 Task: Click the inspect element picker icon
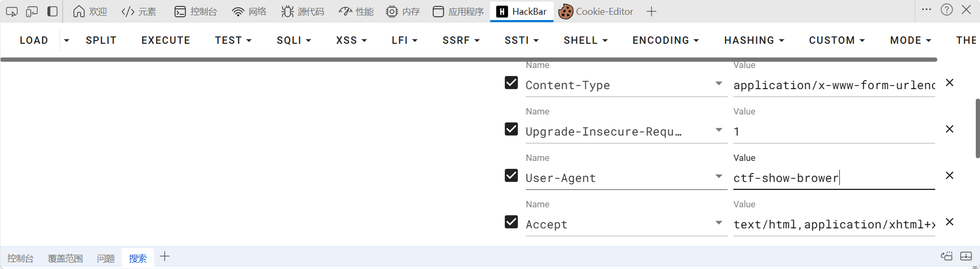click(12, 12)
